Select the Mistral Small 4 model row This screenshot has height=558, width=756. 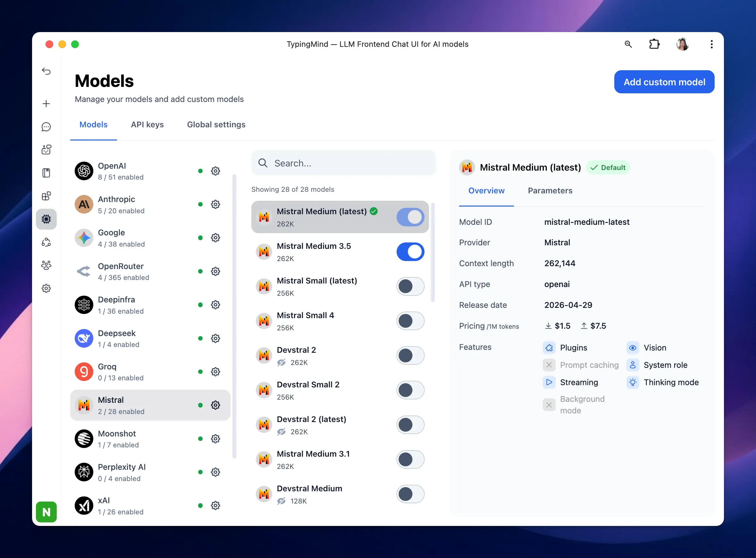pos(340,321)
